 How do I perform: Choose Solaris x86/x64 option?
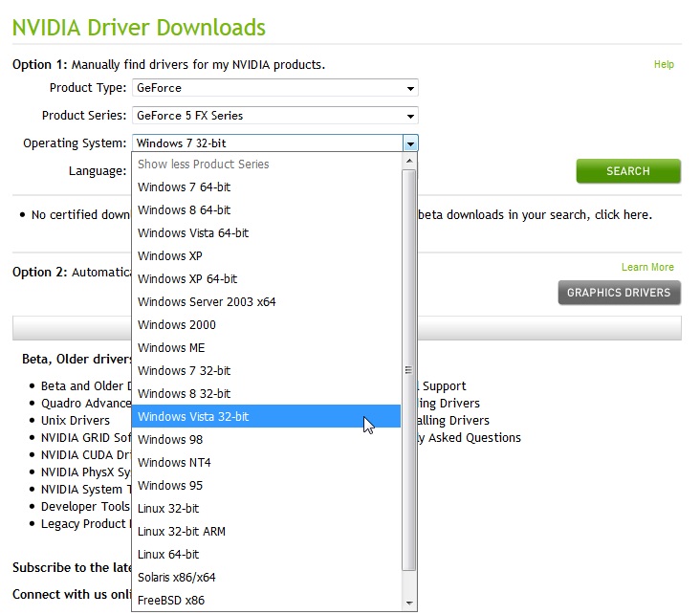tap(267, 578)
